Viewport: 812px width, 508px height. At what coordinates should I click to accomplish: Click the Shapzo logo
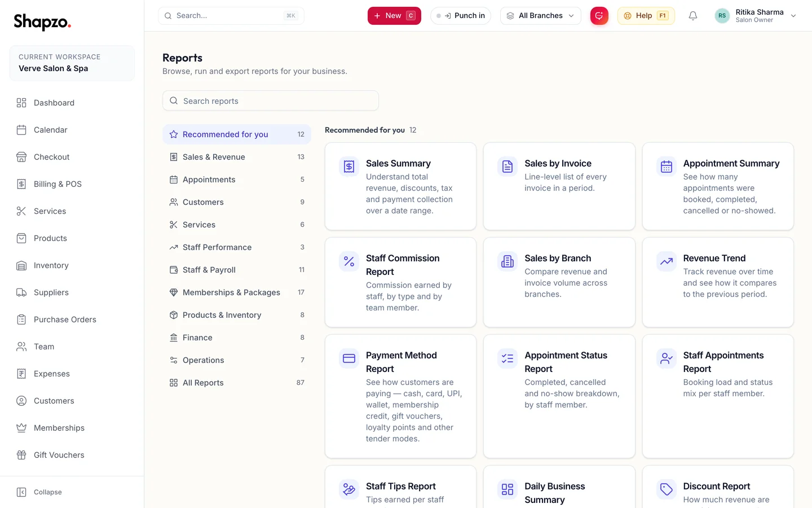[x=42, y=21]
